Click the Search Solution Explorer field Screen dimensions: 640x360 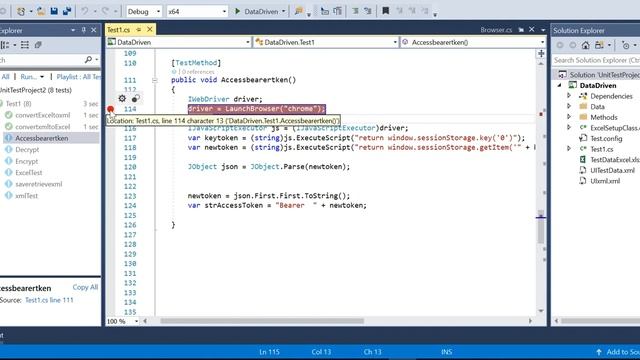tap(596, 60)
